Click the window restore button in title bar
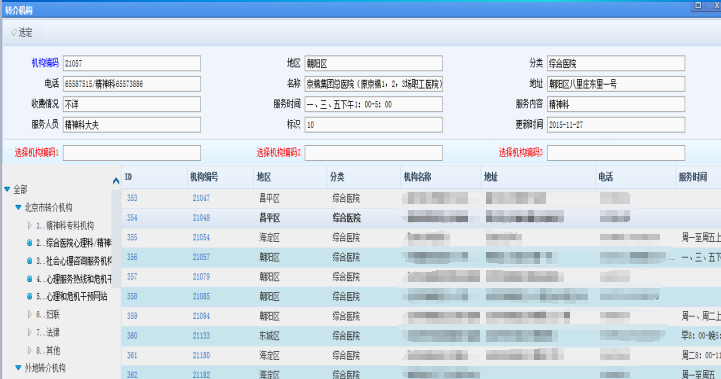Screen dimensions: 721x379 (x=698, y=5)
